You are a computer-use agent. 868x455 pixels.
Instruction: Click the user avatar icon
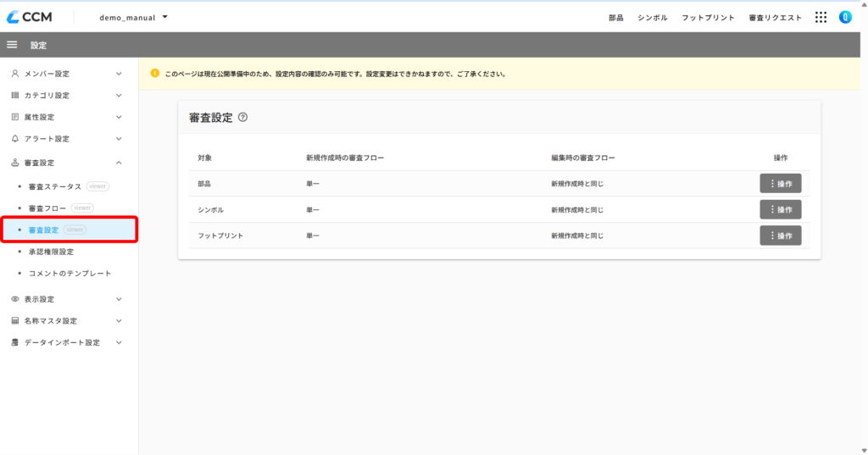coord(845,17)
